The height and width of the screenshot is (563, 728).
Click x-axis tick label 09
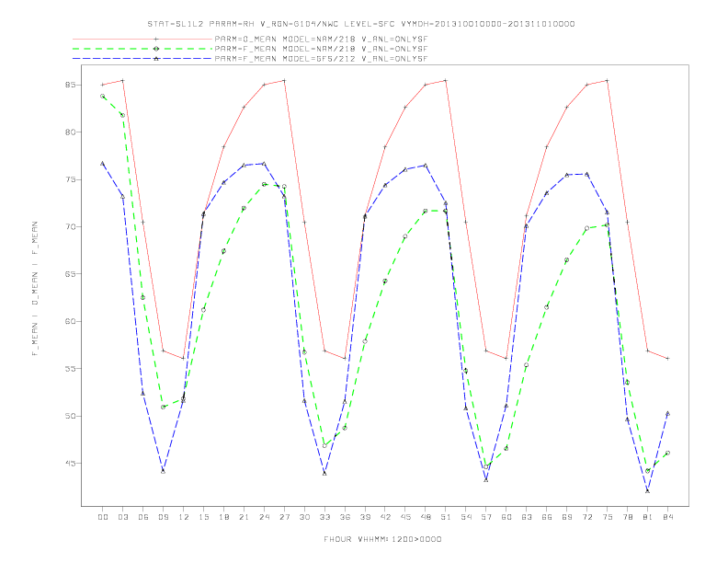tap(164, 517)
